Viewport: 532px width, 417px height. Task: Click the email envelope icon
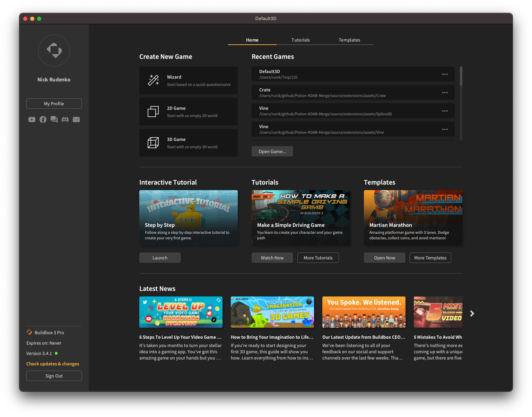tap(76, 119)
